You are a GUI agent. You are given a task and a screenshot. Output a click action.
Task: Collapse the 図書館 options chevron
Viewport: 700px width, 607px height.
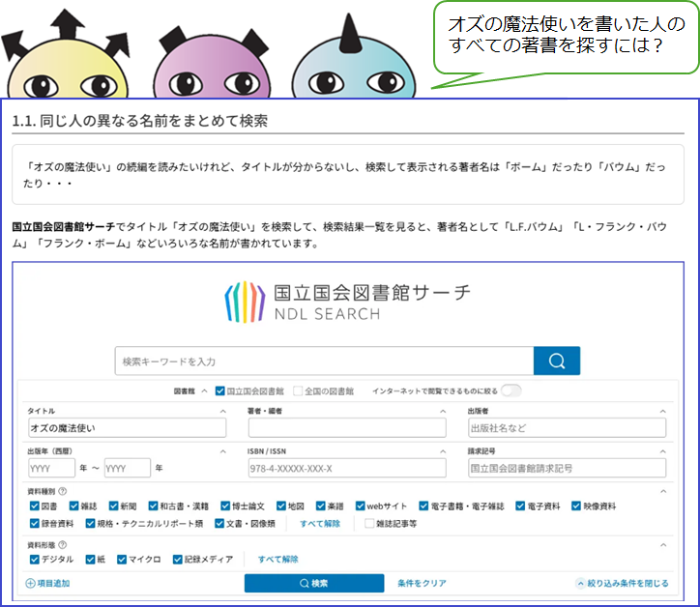(x=204, y=391)
